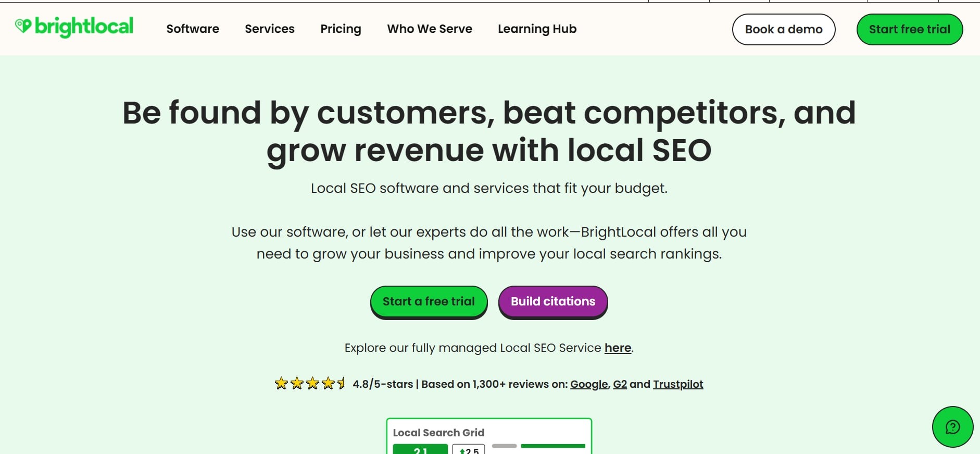Click the Local Search Grid preview card

coord(489,436)
